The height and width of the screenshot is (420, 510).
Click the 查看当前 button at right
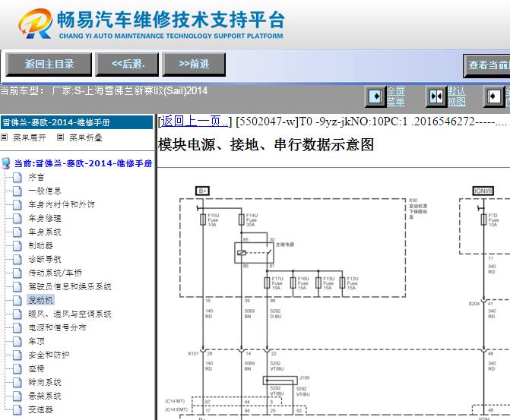click(x=487, y=65)
